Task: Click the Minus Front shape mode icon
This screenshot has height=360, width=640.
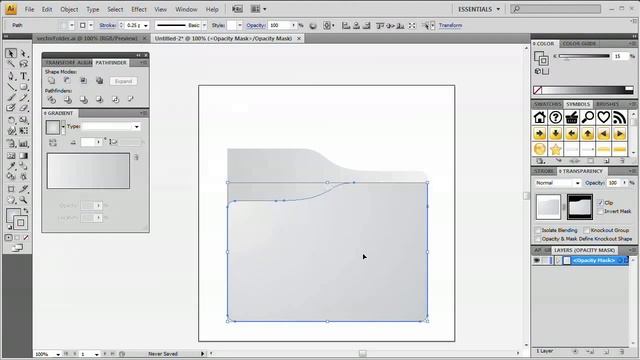Action: pos(67,81)
